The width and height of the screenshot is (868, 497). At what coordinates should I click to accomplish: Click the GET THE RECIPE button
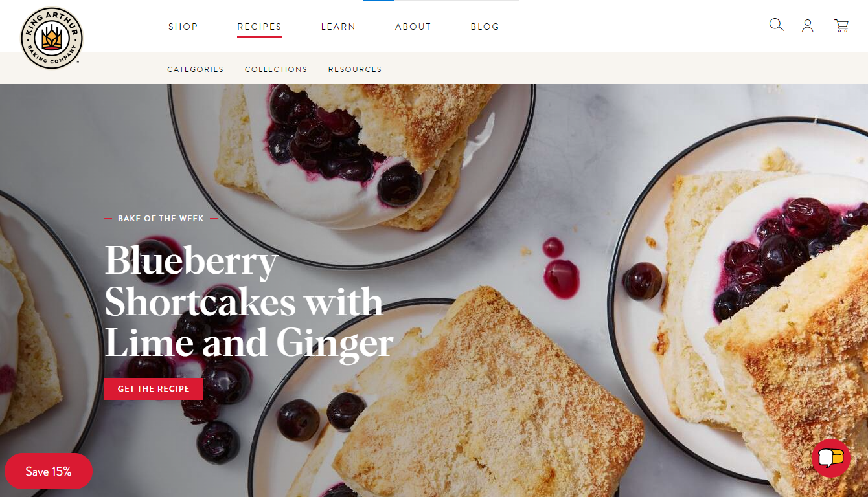(x=154, y=389)
